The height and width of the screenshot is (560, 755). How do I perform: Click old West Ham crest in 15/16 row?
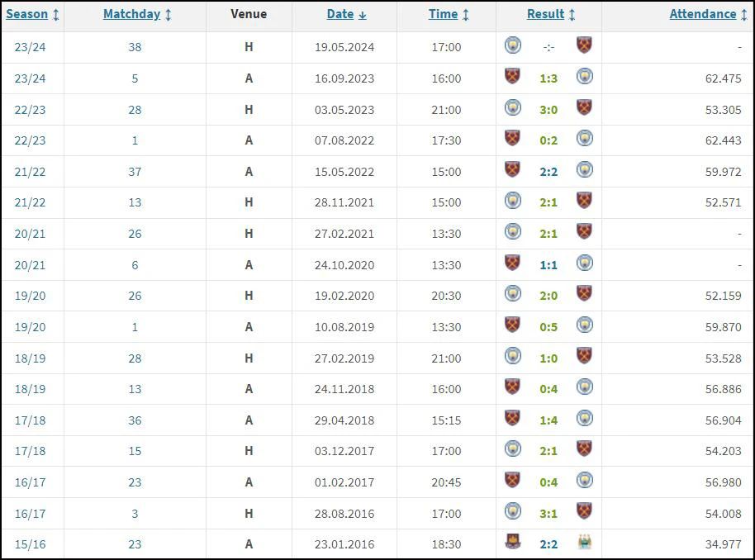coord(512,542)
